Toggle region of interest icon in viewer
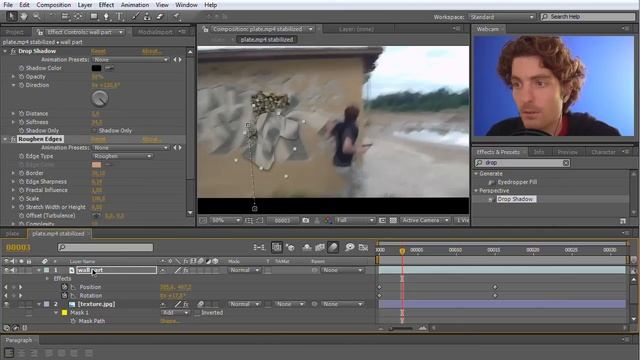Screen dimensions: 640x360 coord(382,220)
